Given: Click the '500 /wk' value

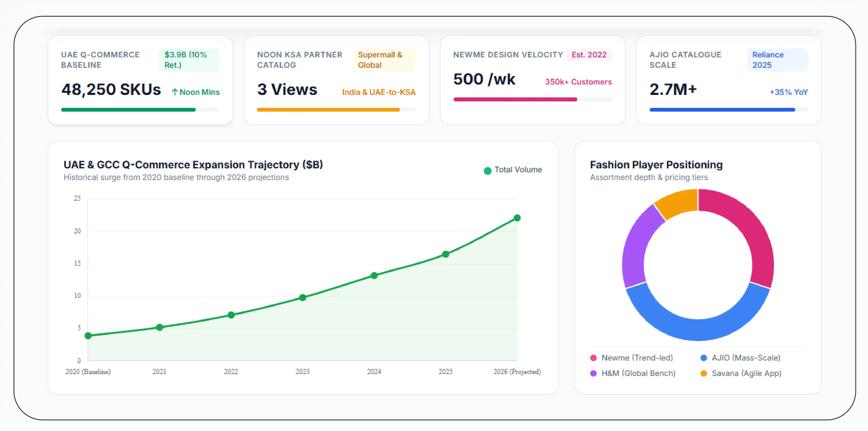Looking at the screenshot, I should 484,79.
